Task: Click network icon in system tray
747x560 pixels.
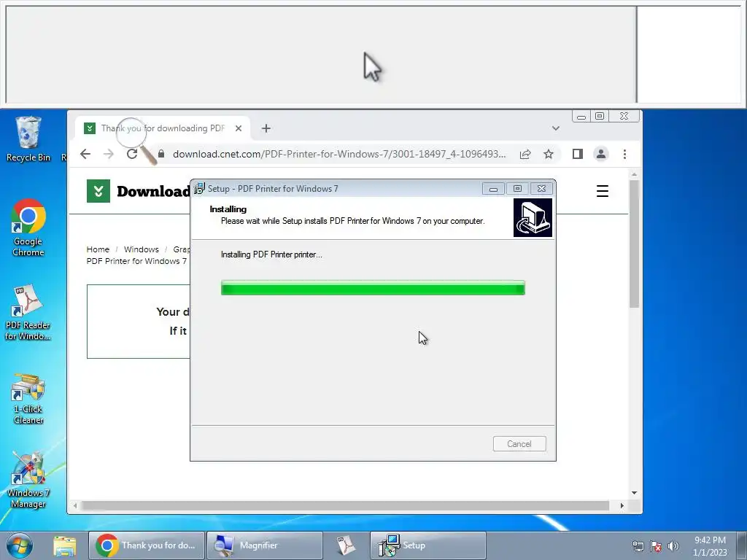Action: point(638,546)
